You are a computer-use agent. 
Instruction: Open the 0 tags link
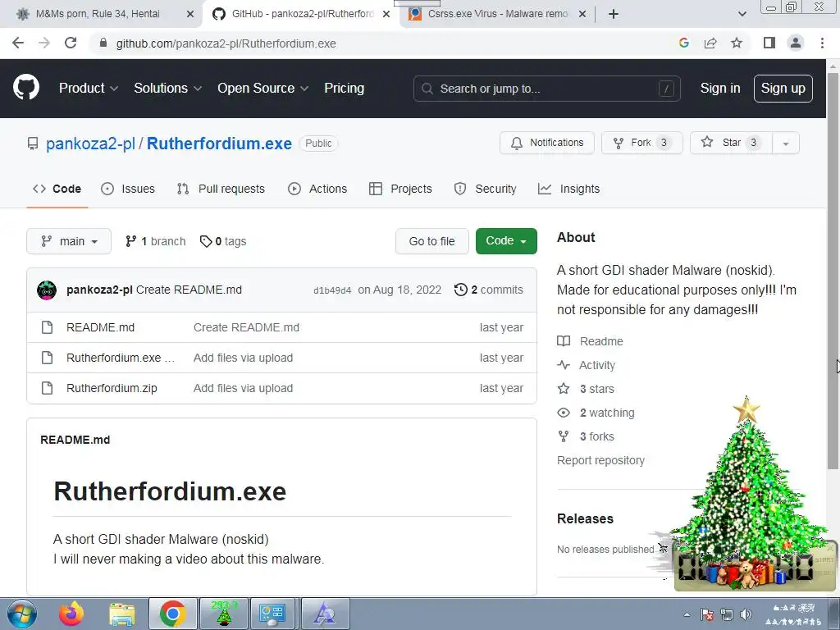coord(223,241)
